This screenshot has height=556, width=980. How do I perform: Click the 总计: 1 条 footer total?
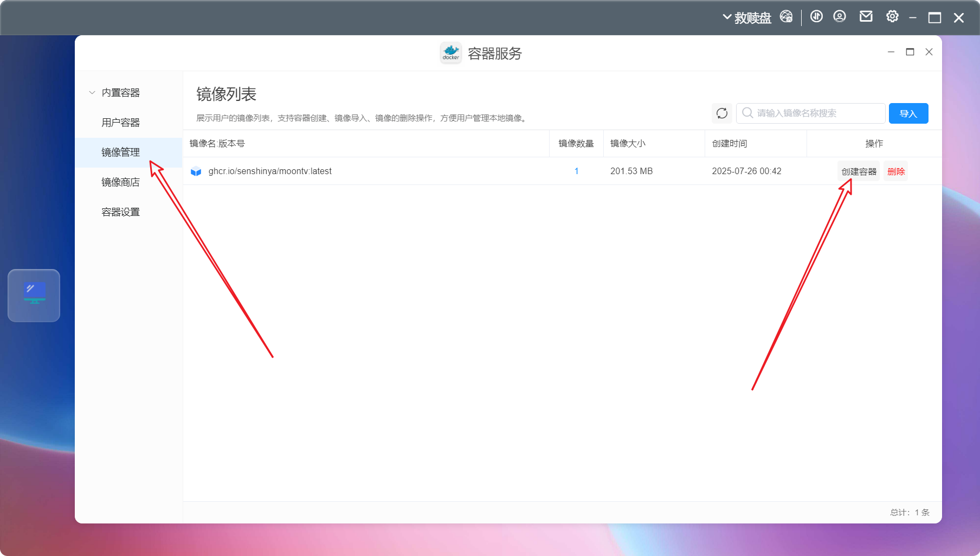tap(910, 513)
